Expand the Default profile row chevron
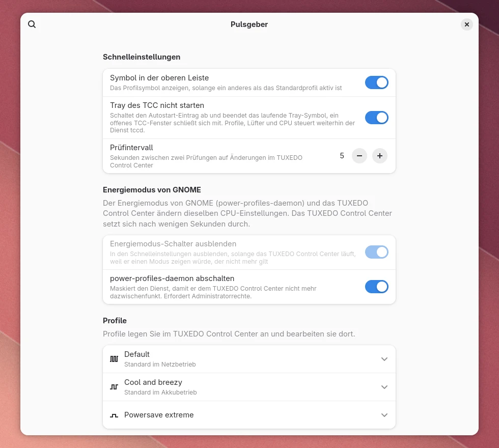Screen dimensions: 499x448 click(384, 359)
